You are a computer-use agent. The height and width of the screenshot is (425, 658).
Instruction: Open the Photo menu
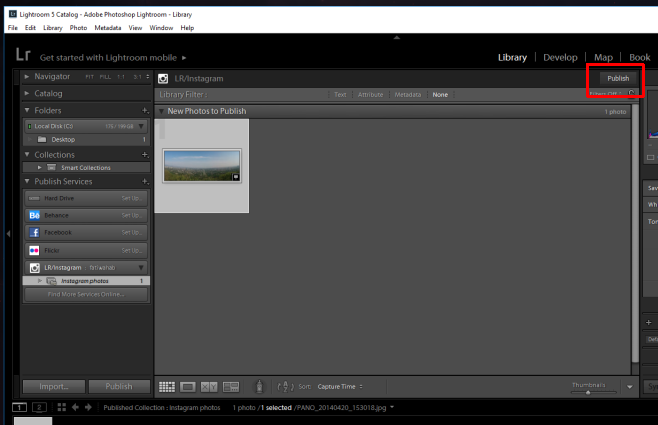(x=78, y=28)
